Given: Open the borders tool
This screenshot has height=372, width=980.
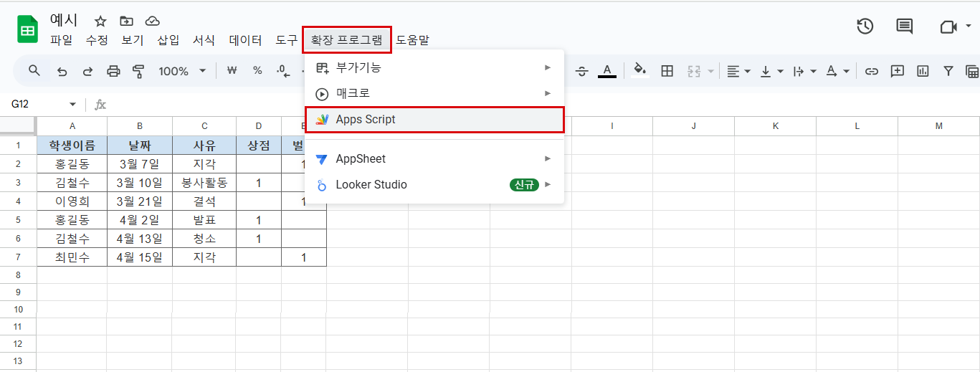Looking at the screenshot, I should pyautogui.click(x=667, y=71).
